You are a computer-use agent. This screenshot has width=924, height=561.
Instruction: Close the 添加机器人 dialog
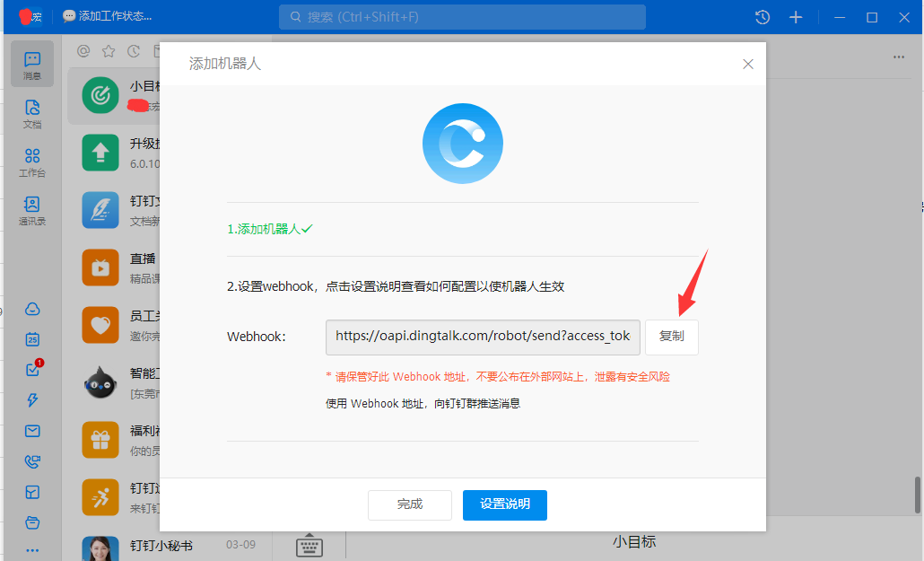click(748, 65)
